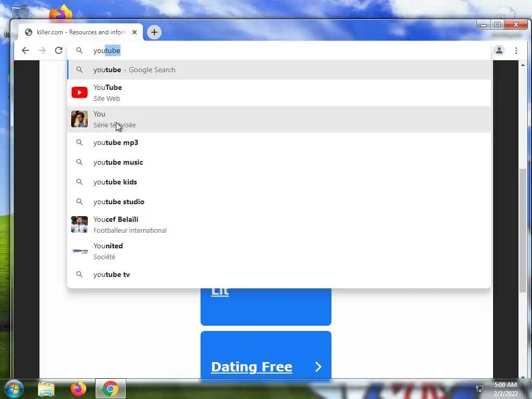Select the Younited Société suggestion
Screen dimensions: 532x399
tap(279, 251)
